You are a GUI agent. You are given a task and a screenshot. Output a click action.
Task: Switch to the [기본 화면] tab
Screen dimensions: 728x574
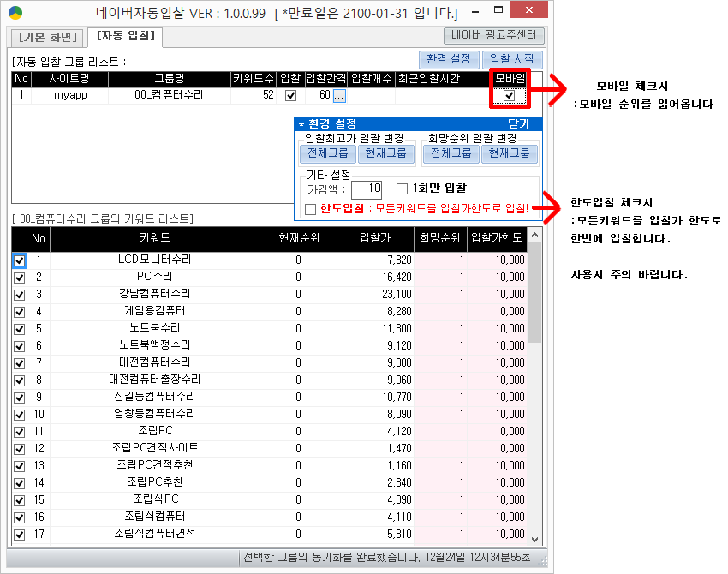click(48, 37)
